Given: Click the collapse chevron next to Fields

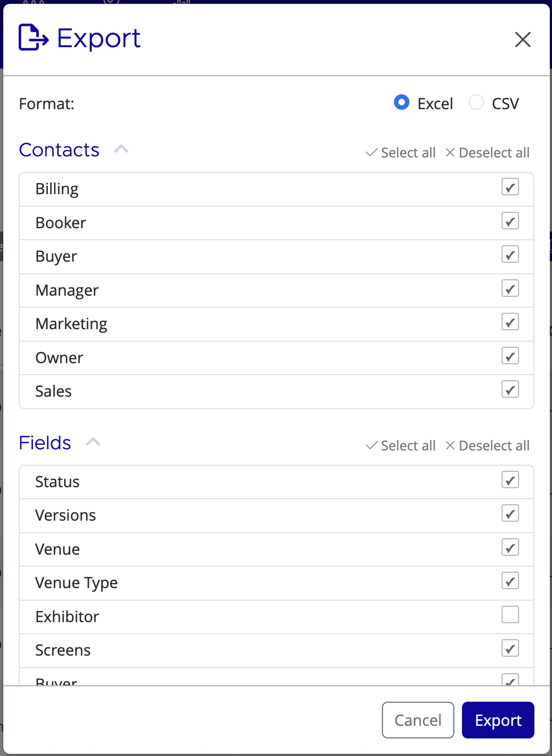Looking at the screenshot, I should [93, 442].
